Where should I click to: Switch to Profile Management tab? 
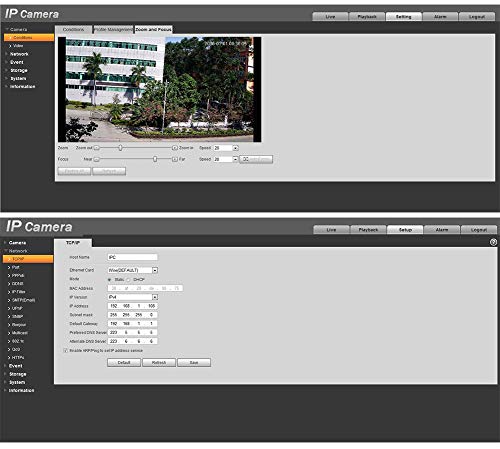[x=113, y=29]
